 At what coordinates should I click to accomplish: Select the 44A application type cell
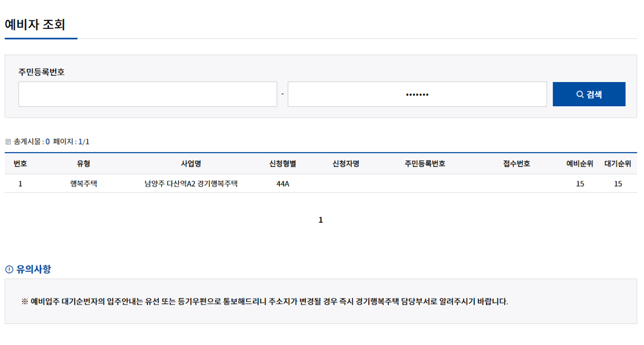click(x=283, y=184)
